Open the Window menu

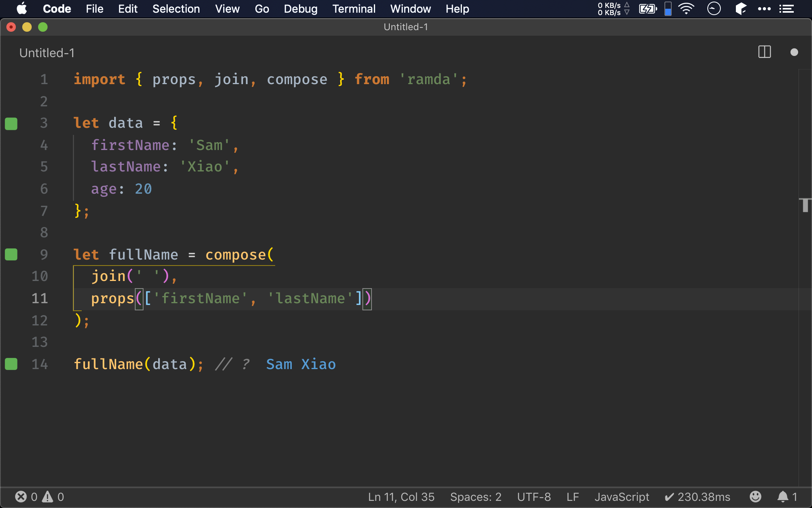[410, 9]
